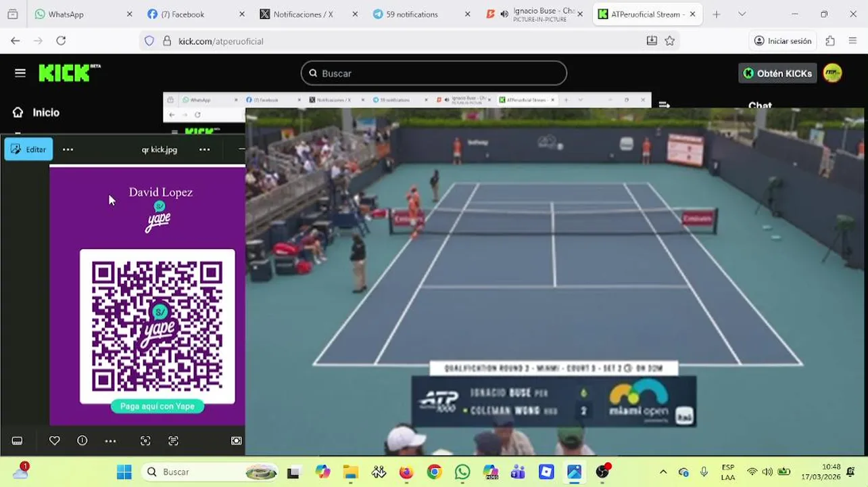Viewport: 868px width, 487px height.
Task: Switch ESP LAA keyboard language
Action: [x=728, y=472]
